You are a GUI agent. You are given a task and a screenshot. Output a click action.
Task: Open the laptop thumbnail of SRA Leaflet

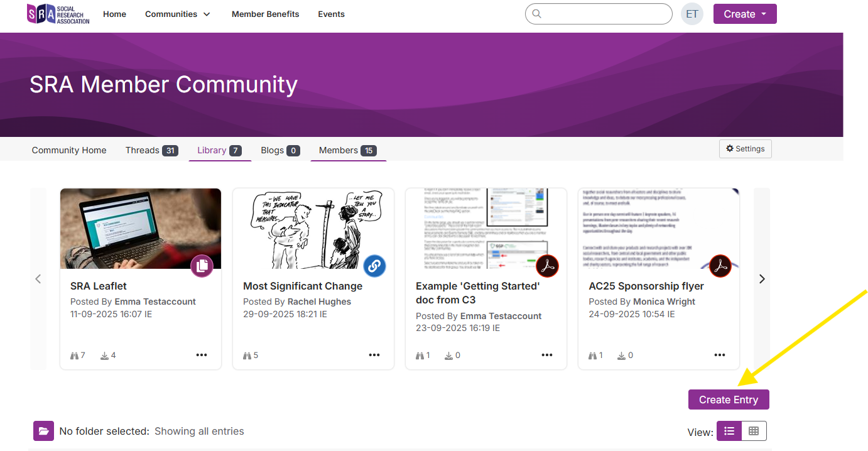[x=141, y=229]
